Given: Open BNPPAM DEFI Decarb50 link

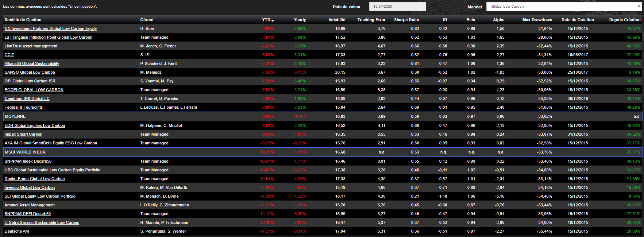Looking at the screenshot, I should pos(27,214).
